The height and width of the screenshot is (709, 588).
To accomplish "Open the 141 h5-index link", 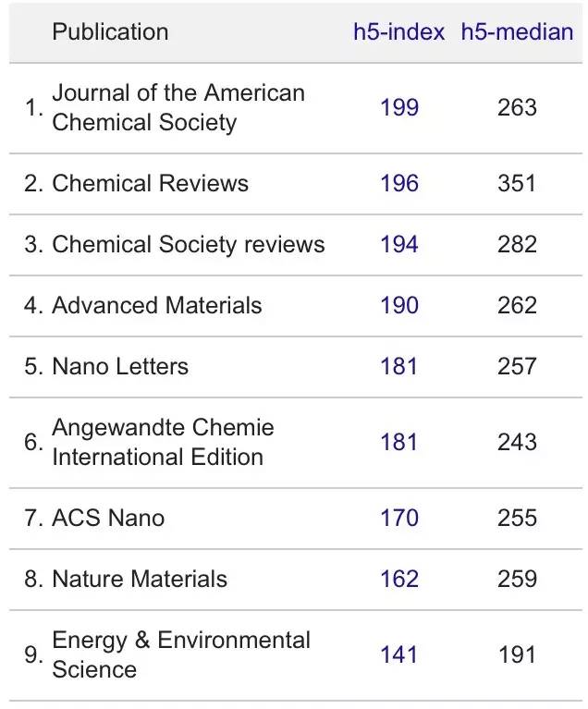I will (398, 655).
